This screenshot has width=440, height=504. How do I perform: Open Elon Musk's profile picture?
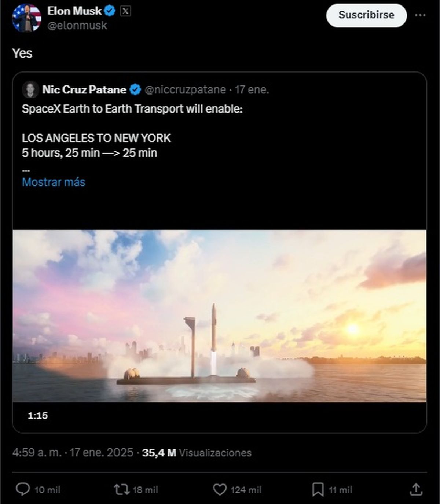(26, 18)
